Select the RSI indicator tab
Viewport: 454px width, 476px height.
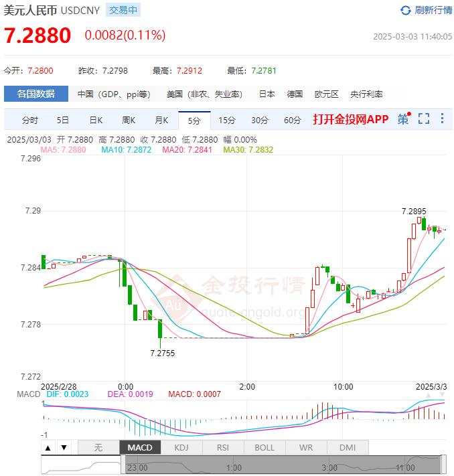coord(223,447)
